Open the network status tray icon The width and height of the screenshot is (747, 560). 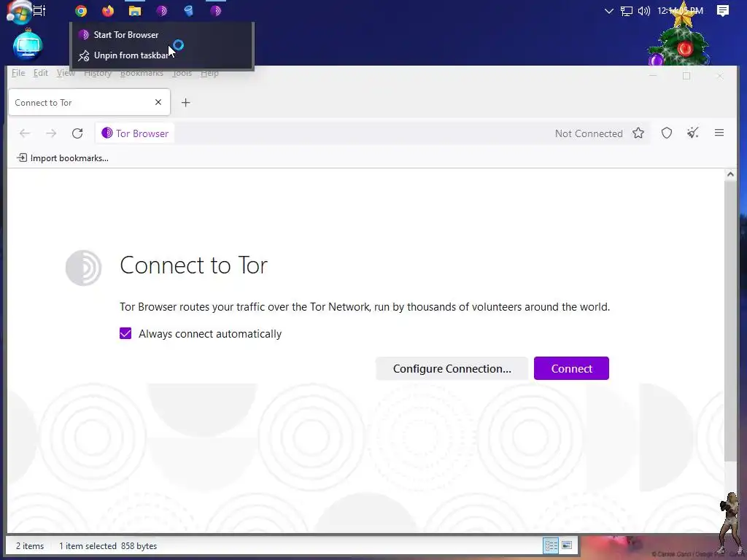click(627, 11)
